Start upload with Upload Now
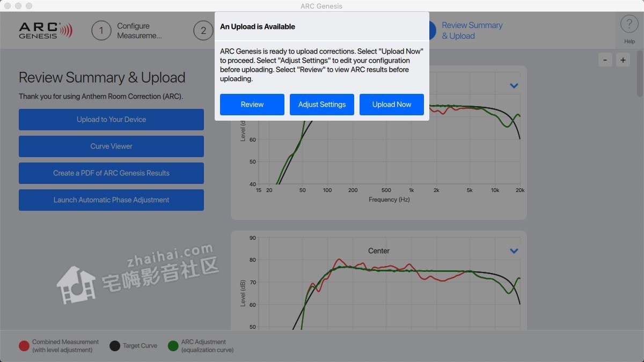Screen dimensions: 644x362 pyautogui.click(x=392, y=105)
